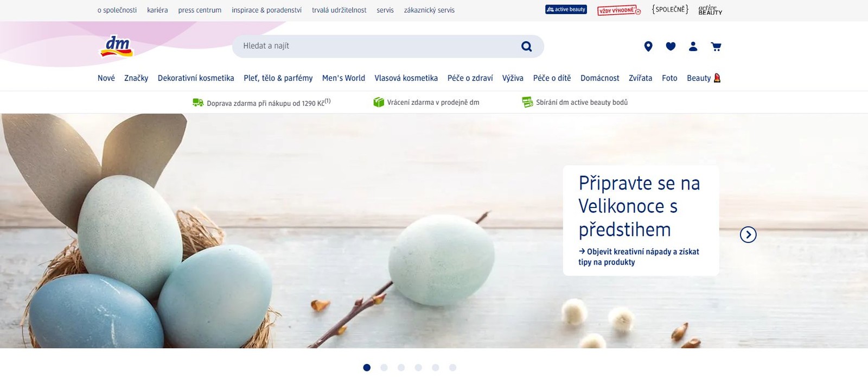Advance banner with next arrow
The height and width of the screenshot is (390, 868).
tap(748, 235)
